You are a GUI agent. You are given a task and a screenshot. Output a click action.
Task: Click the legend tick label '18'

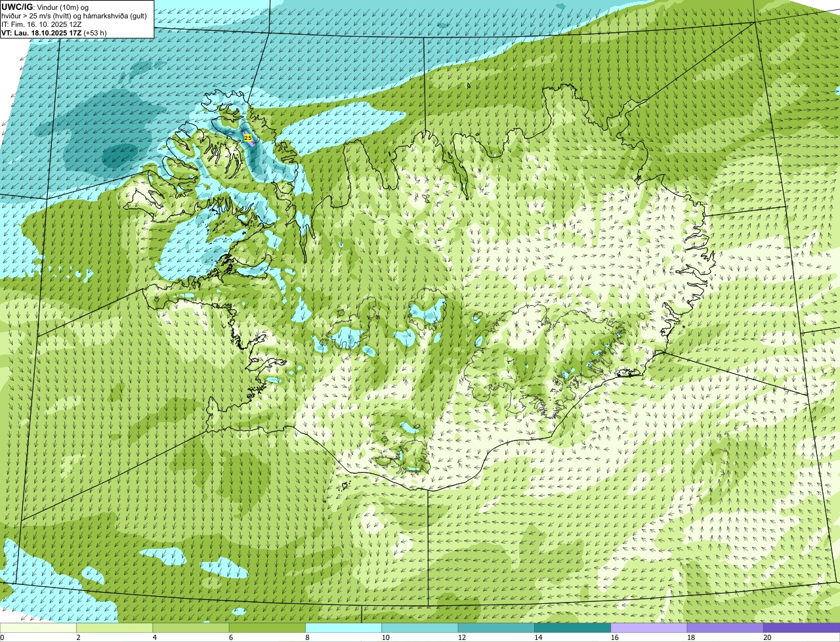coord(690,637)
